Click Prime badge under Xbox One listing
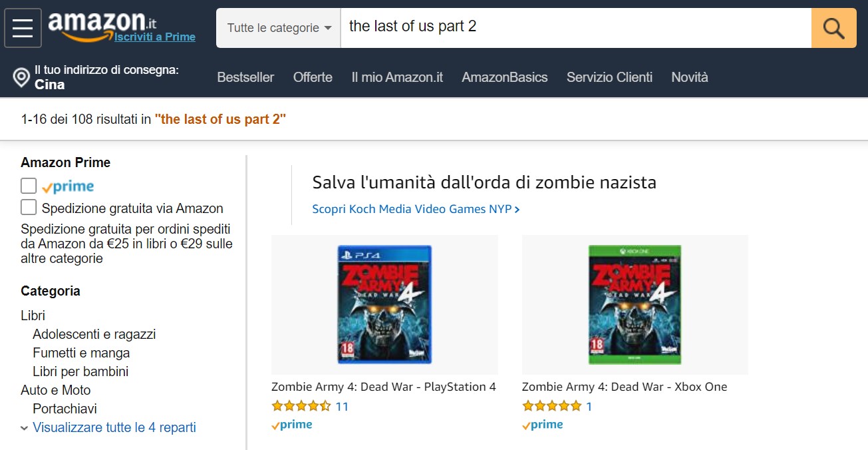 pyautogui.click(x=543, y=425)
